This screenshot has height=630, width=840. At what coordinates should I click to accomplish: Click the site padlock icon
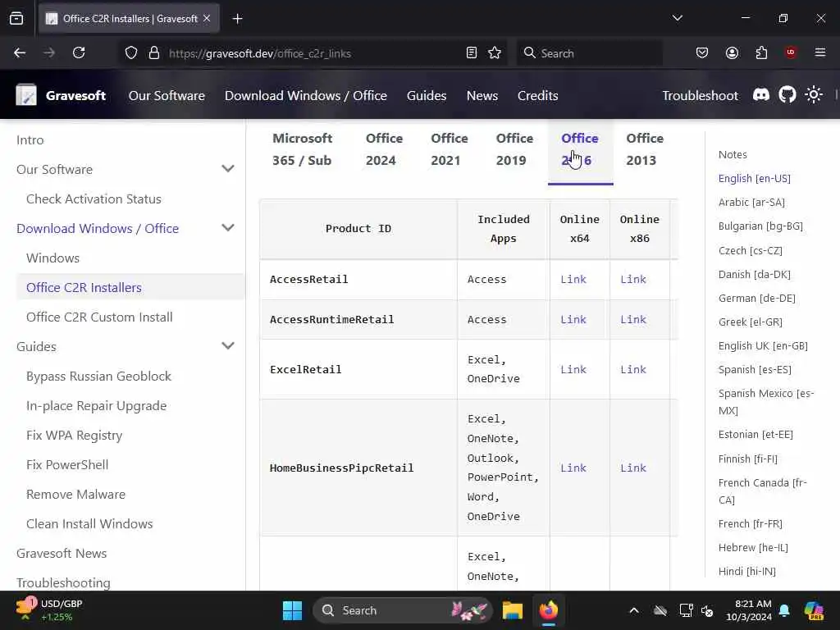click(154, 53)
